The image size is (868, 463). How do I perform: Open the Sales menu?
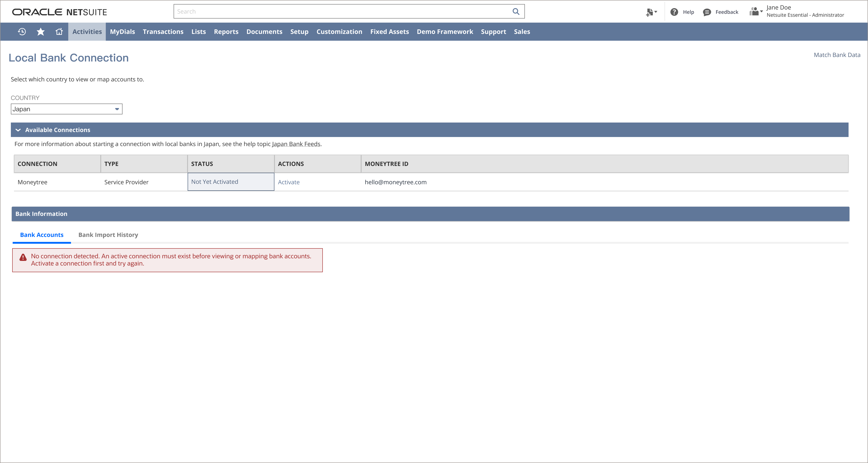[x=522, y=32]
